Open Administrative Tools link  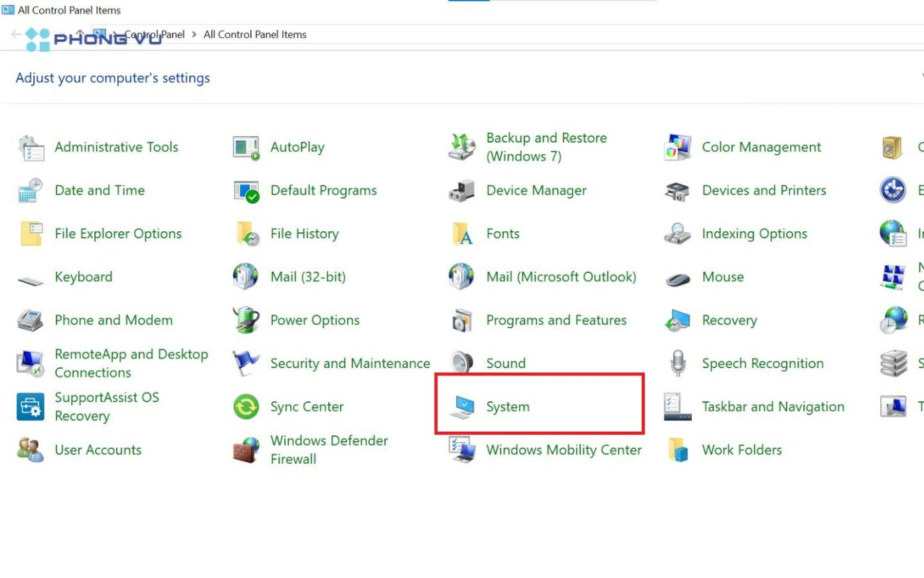pyautogui.click(x=116, y=147)
